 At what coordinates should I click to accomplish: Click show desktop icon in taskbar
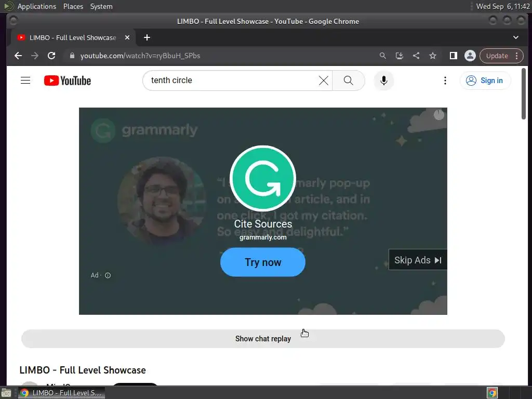tap(6, 393)
